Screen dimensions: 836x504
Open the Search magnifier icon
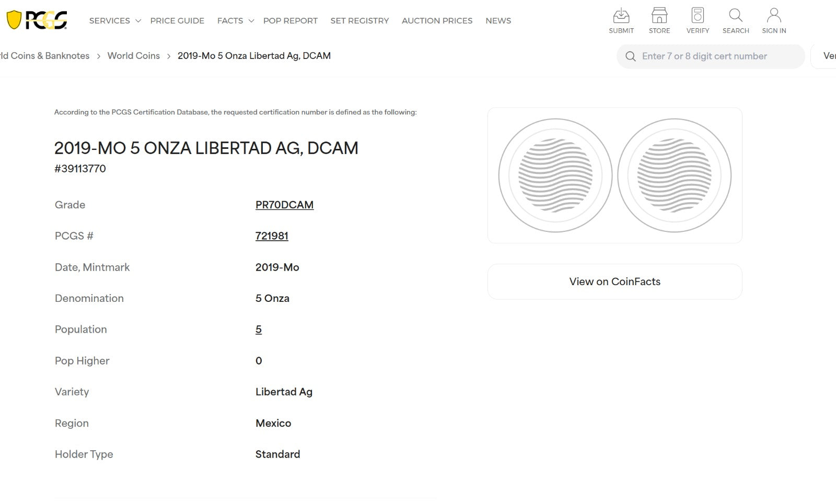(x=736, y=16)
